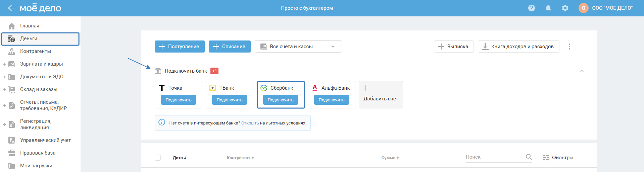Open the Все счета и кассы dropdown

(298, 47)
